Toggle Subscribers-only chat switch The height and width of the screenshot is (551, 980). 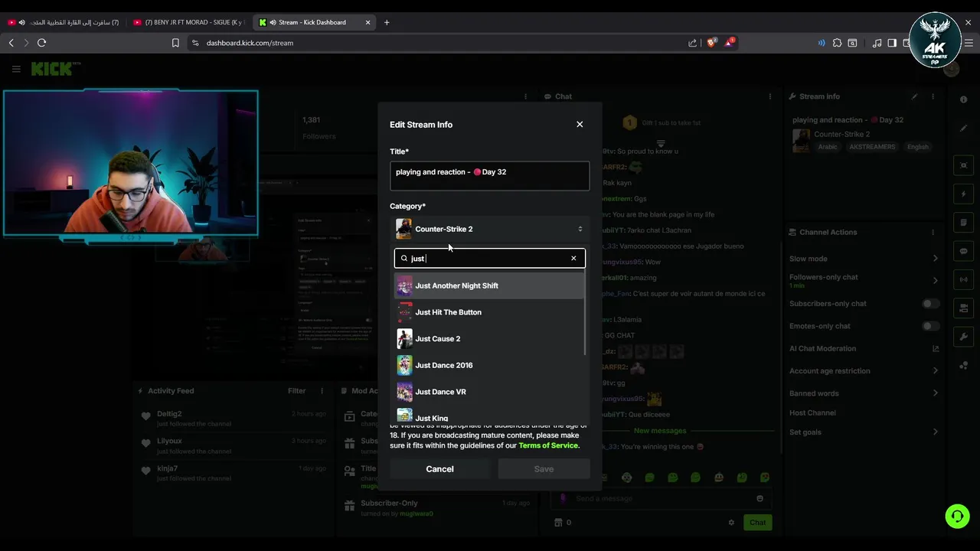coord(930,304)
